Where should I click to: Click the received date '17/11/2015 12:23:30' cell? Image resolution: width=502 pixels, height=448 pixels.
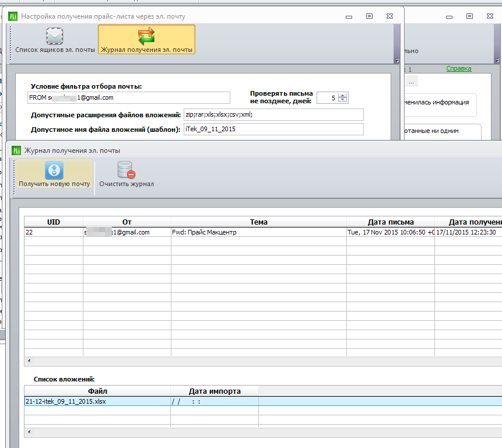(x=468, y=232)
